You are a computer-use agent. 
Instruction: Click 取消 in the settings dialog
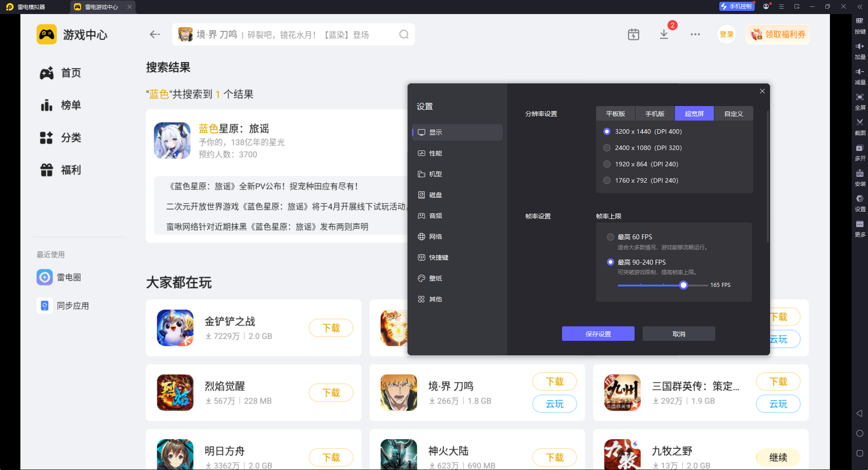(x=679, y=334)
